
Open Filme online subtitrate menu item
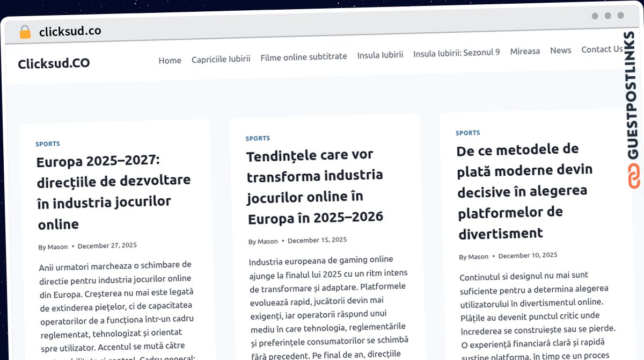tap(304, 56)
